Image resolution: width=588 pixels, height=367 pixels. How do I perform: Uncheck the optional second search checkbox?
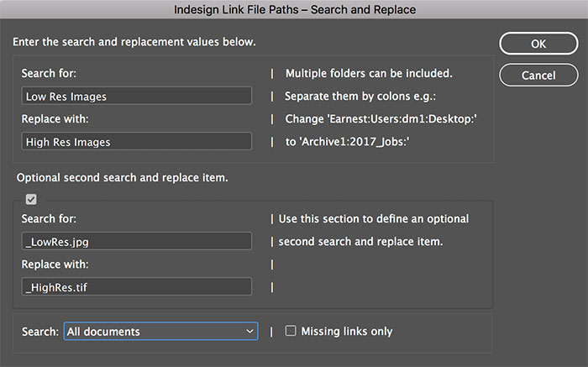point(31,199)
